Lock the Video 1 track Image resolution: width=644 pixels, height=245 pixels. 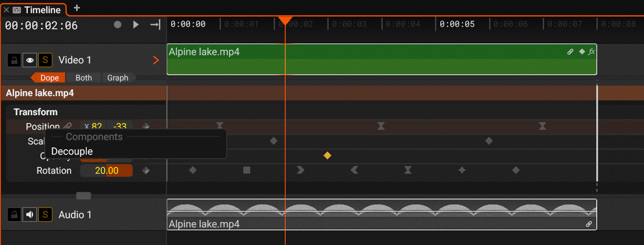coord(14,60)
